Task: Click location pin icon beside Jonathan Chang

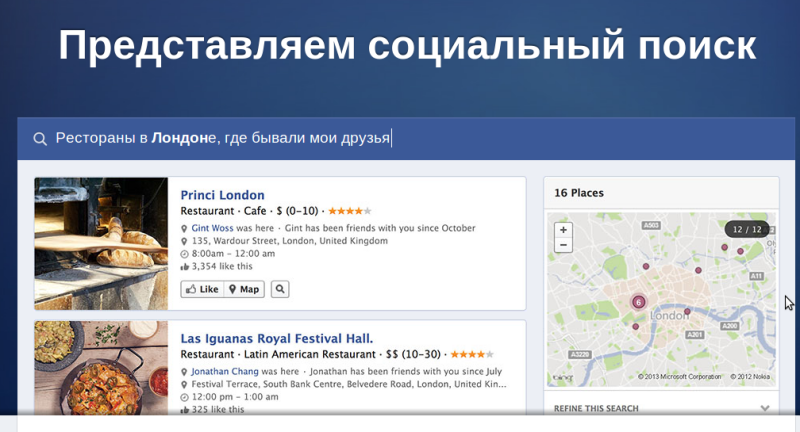Action: pyautogui.click(x=185, y=371)
